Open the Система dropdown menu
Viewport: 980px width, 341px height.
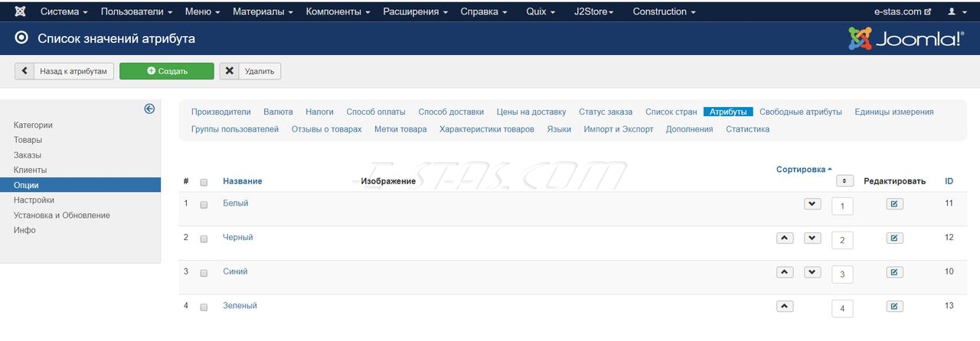(x=64, y=11)
